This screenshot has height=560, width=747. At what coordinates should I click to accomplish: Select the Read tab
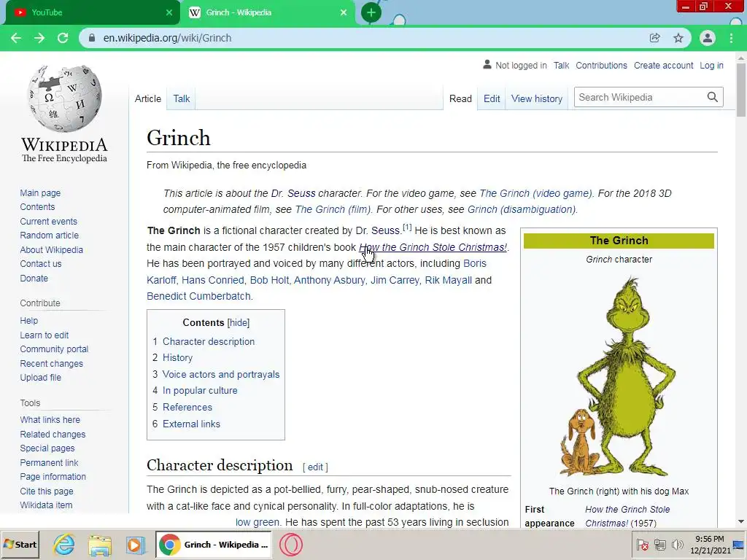(460, 98)
